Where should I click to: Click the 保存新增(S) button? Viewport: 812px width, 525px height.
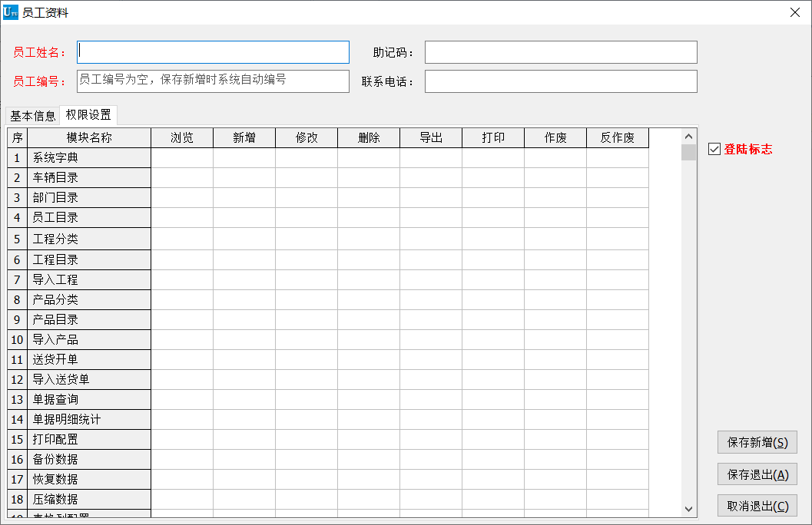[x=757, y=442]
